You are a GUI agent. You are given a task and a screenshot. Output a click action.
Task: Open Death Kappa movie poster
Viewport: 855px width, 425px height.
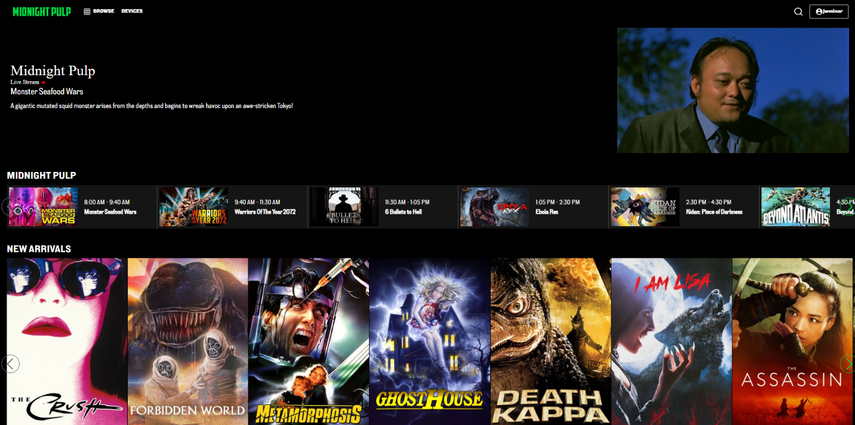[551, 341]
